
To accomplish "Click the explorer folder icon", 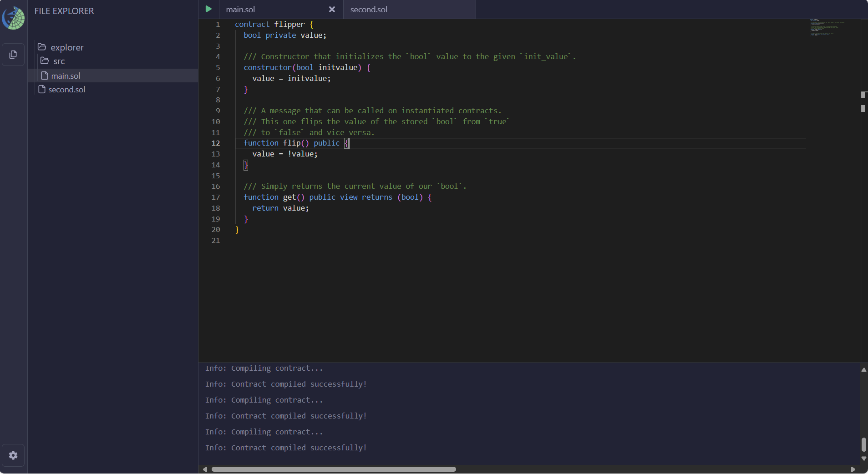I will pos(42,47).
